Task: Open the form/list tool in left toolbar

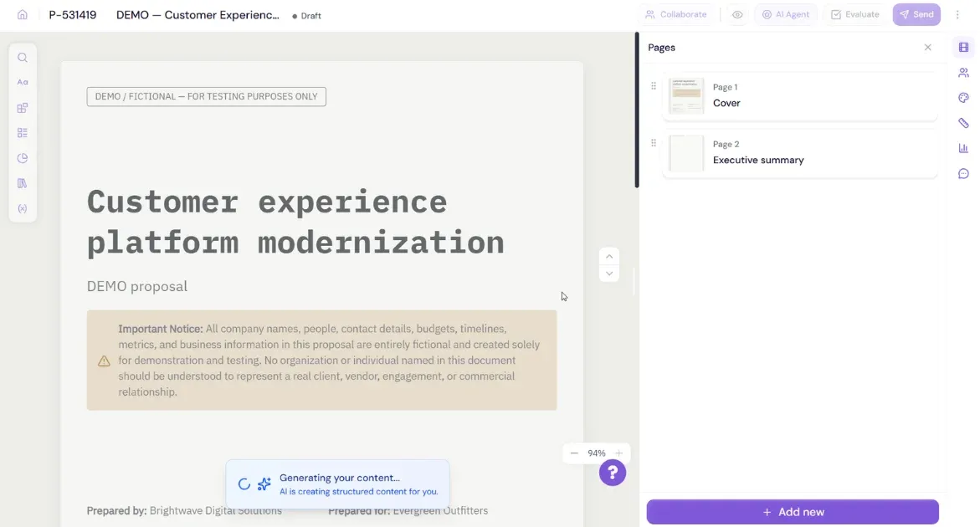Action: tap(23, 133)
